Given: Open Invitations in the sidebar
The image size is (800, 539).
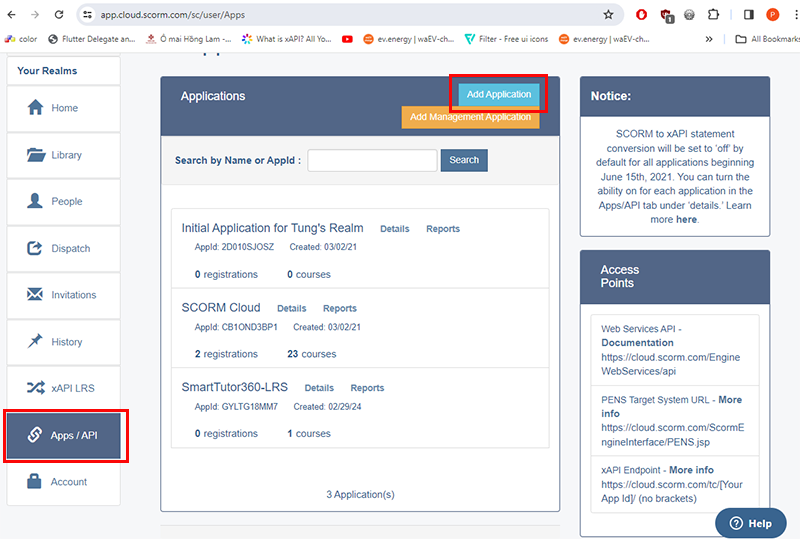Looking at the screenshot, I should pos(64,295).
